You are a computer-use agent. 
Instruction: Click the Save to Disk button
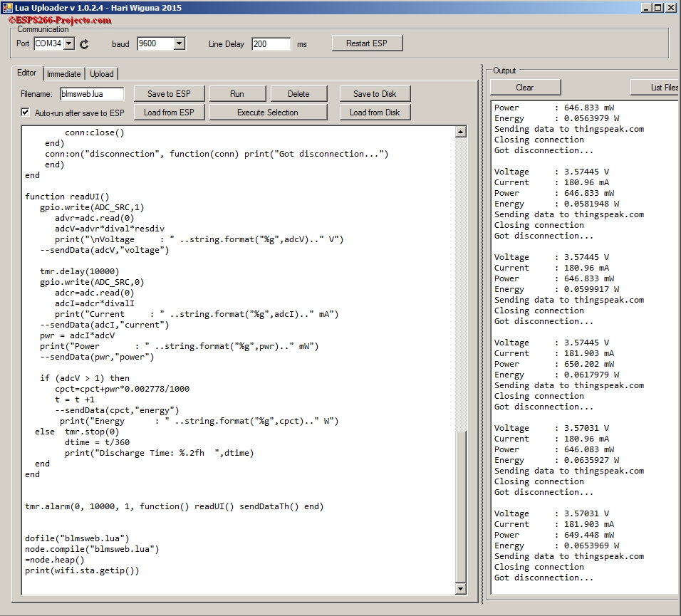coord(375,94)
